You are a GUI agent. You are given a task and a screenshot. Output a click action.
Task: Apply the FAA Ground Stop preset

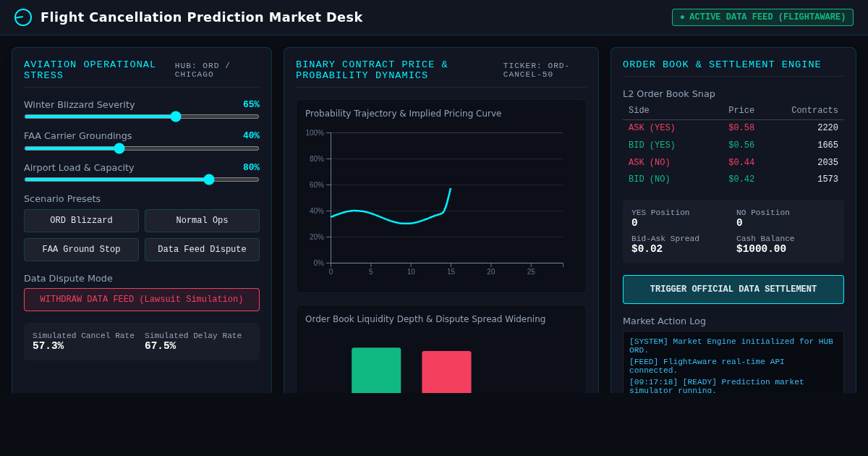81,250
